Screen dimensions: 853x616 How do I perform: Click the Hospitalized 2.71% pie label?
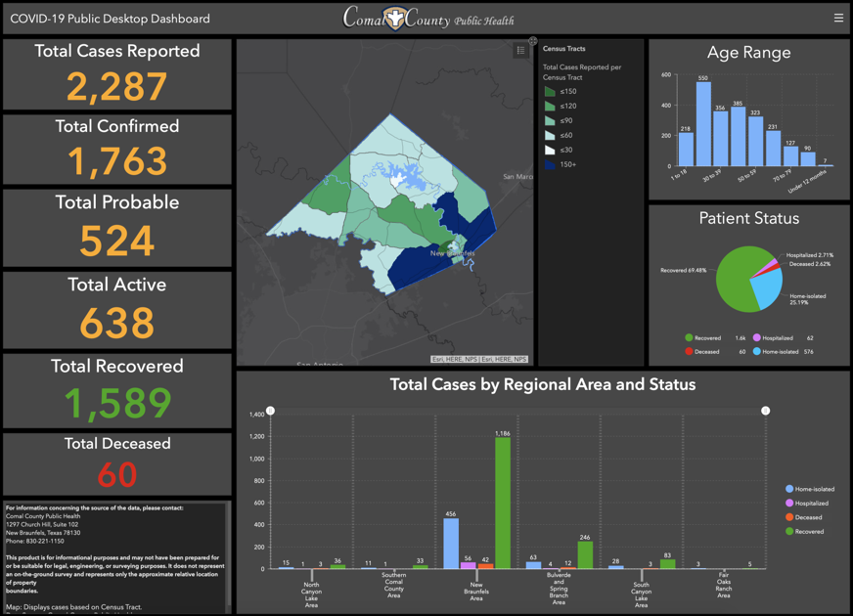pyautogui.click(x=810, y=255)
